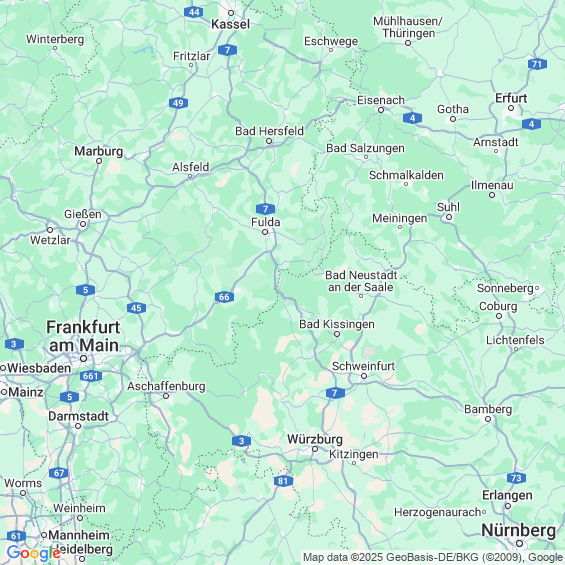Click the A81 highway shield
This screenshot has width=565, height=565.
(283, 481)
